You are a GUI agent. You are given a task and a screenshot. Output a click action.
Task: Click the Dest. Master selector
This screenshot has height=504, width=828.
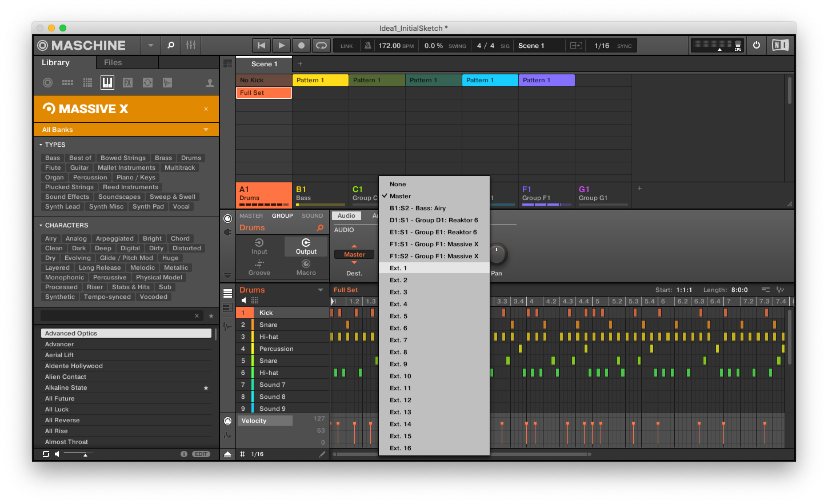pos(354,254)
